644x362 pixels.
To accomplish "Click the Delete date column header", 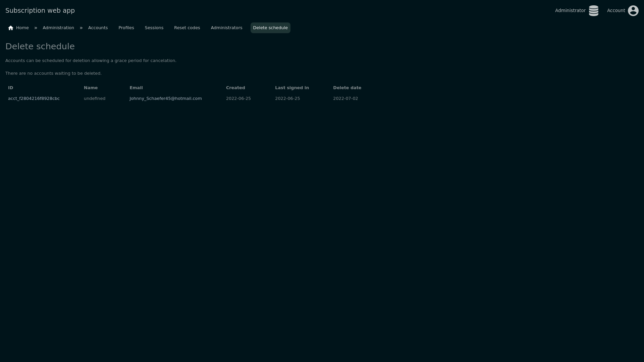I will click(x=347, y=88).
